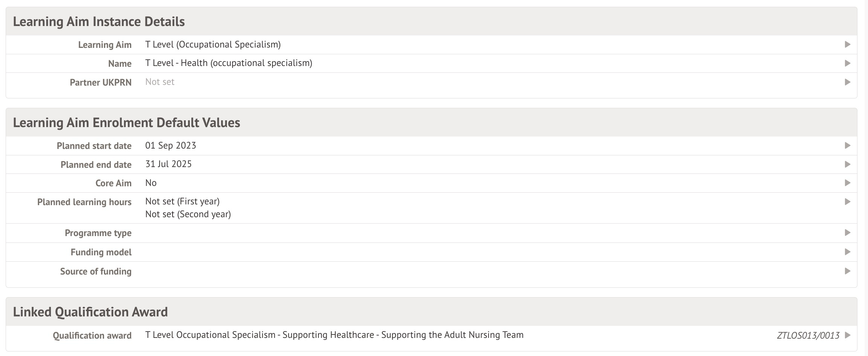Click arrow icon on Learning Aim row
Viewport: 868px width, 356px height.
pyautogui.click(x=848, y=44)
